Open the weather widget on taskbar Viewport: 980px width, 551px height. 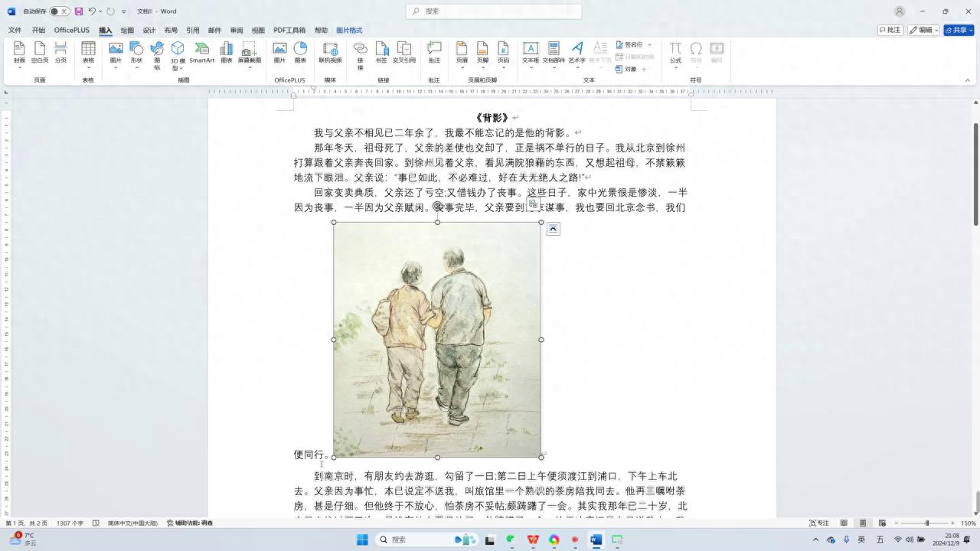[23, 539]
